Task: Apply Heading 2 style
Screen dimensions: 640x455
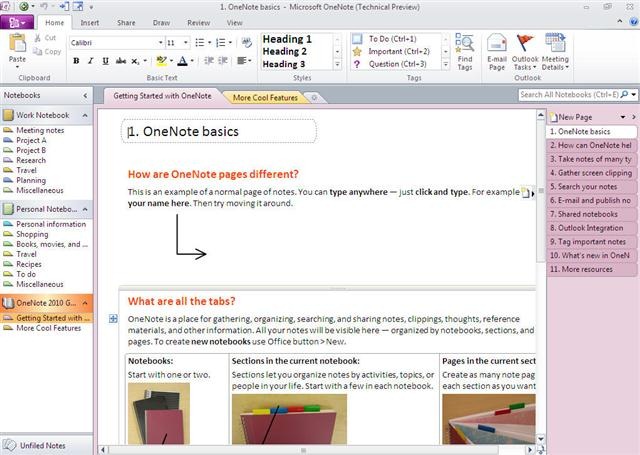Action: click(x=284, y=51)
